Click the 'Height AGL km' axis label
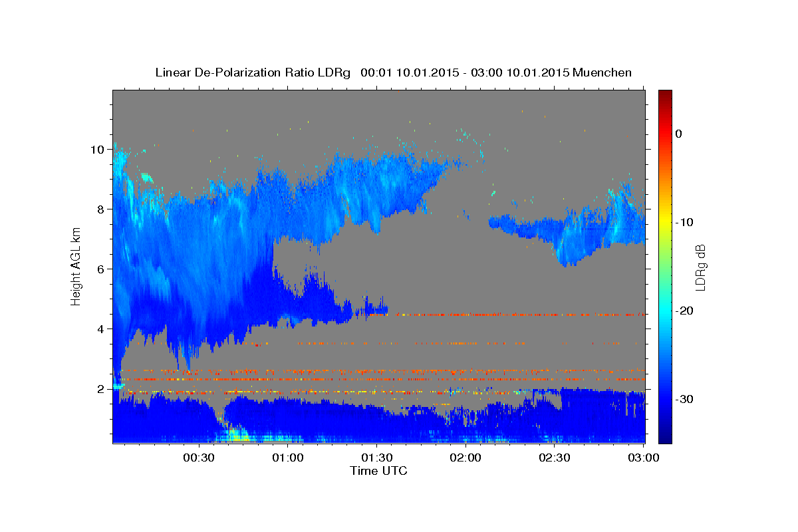 point(76,266)
